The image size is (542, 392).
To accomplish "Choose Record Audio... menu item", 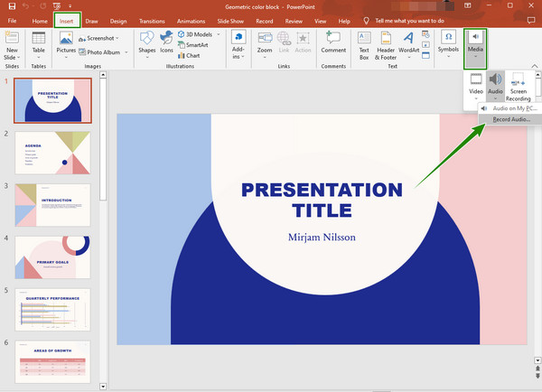I will coord(509,119).
